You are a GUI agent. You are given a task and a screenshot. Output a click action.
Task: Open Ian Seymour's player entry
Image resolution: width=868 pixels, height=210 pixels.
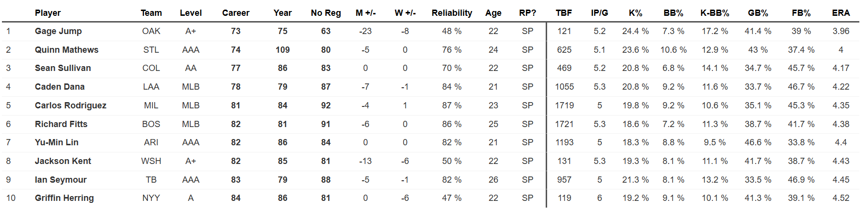pyautogui.click(x=61, y=180)
